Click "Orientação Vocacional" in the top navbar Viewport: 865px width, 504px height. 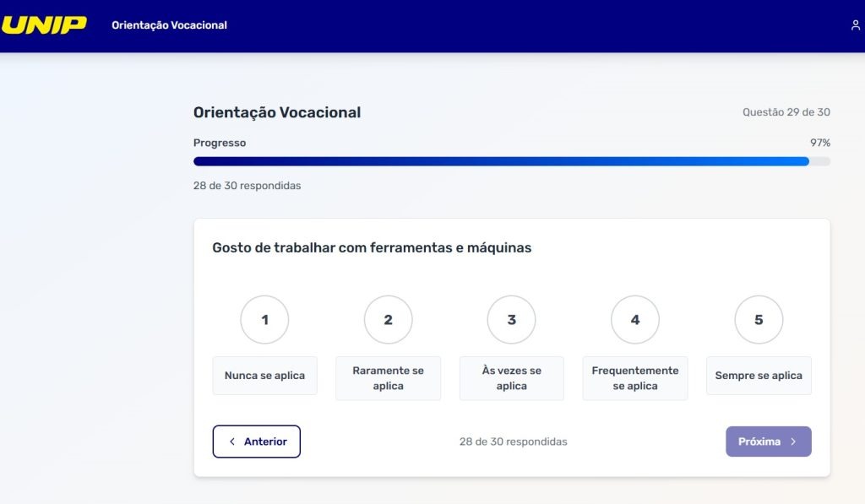[169, 25]
